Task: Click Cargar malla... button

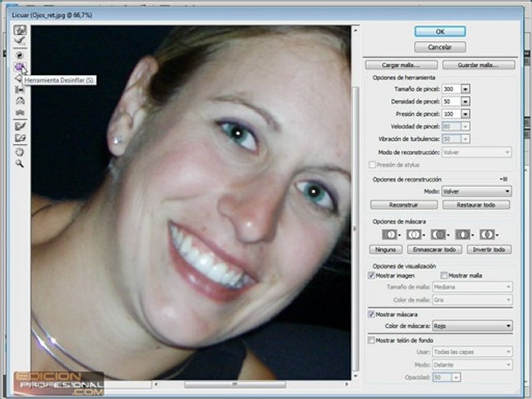Action: click(401, 65)
